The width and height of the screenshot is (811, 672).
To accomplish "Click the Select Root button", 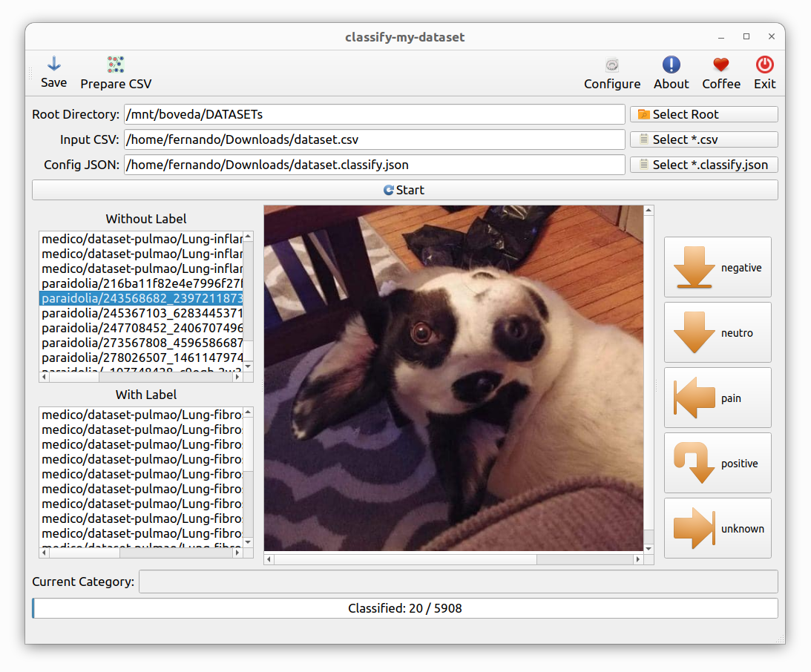I will tap(704, 114).
